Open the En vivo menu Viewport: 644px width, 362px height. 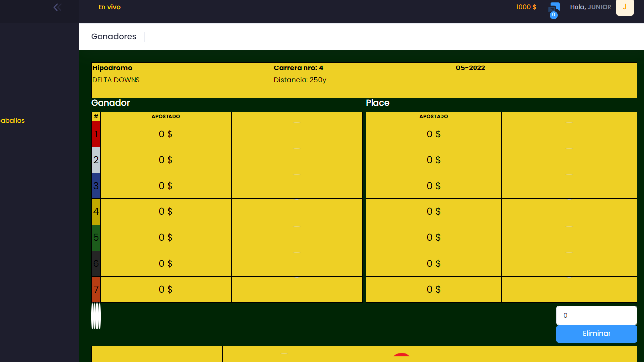109,7
